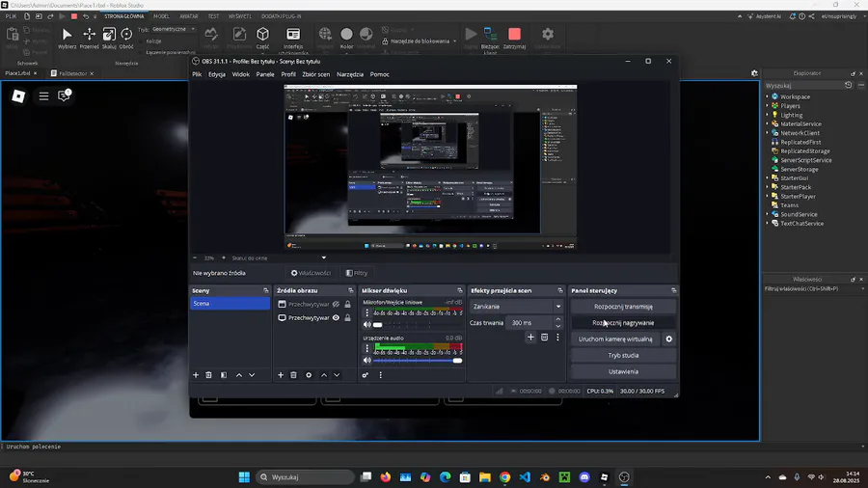This screenshot has width=868, height=488.
Task: Open the Roblox in-game chat icon
Action: pyautogui.click(x=65, y=95)
